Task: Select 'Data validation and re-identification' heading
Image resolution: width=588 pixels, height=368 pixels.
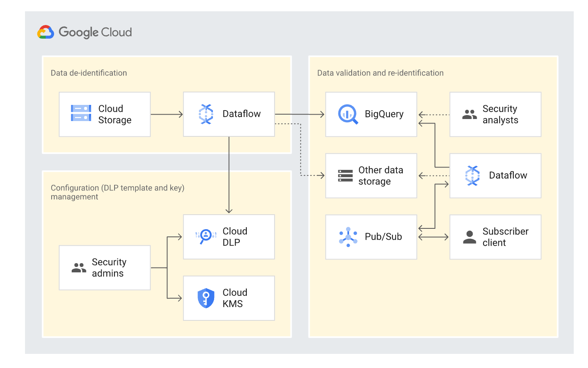Action: tap(380, 73)
